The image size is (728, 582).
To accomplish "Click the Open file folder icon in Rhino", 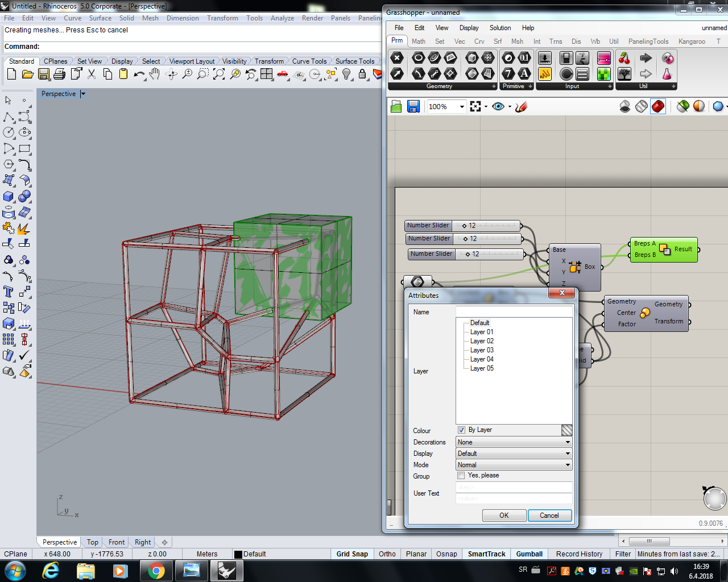I will 27,74.
